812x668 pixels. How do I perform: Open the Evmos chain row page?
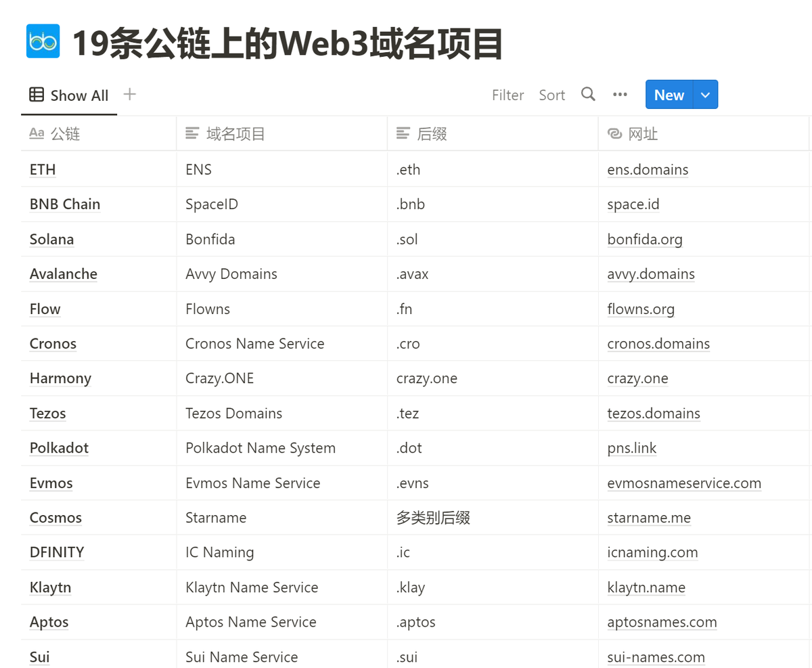click(x=51, y=483)
